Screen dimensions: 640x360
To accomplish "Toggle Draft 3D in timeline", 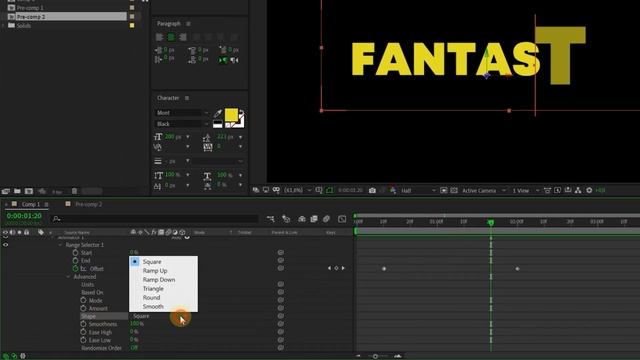I will coord(286,219).
